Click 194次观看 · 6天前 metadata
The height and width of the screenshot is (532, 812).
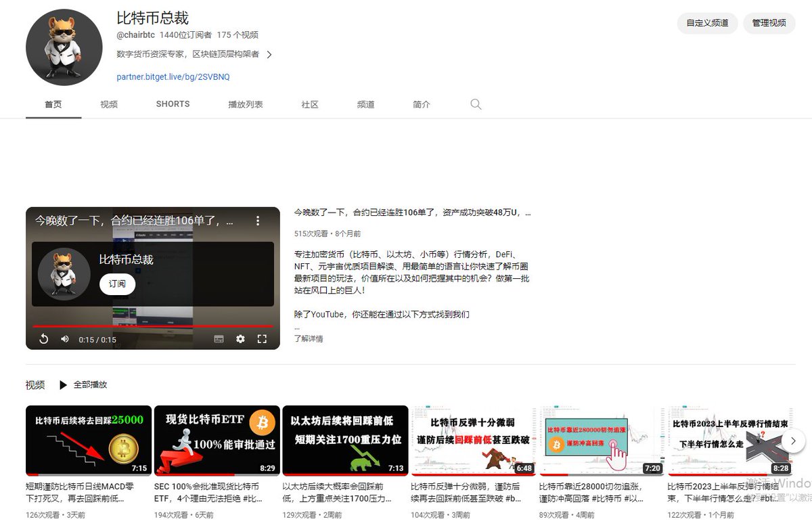[x=184, y=515]
